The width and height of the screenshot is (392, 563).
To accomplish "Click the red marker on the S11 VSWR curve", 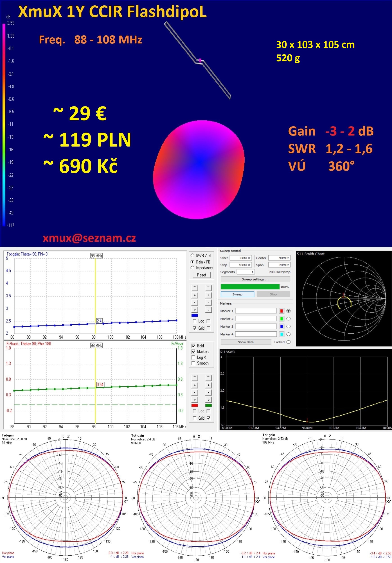I will pyautogui.click(x=307, y=420).
